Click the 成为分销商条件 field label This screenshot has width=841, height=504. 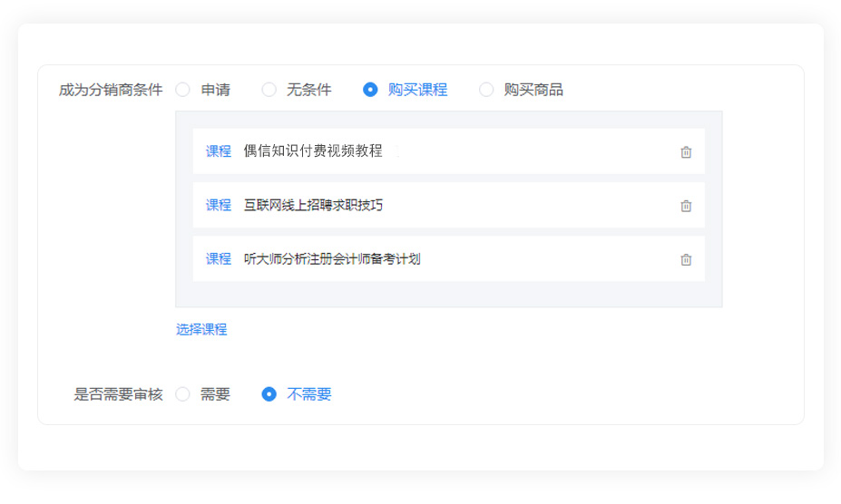coord(111,90)
